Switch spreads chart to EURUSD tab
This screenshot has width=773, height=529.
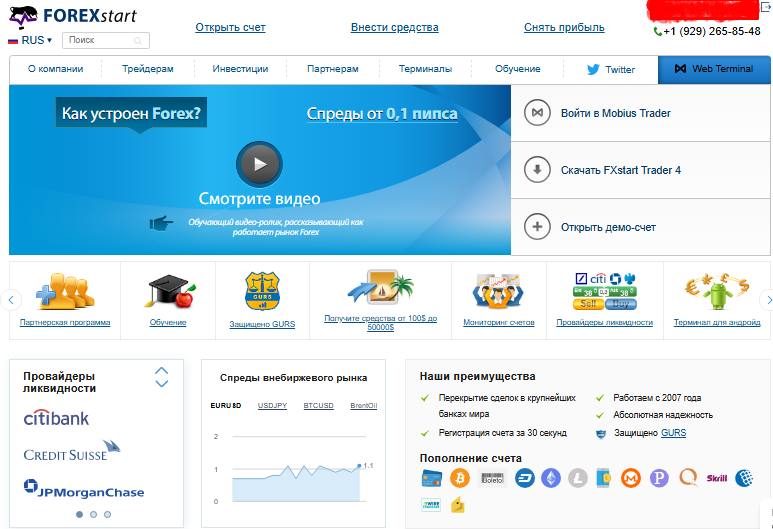tap(226, 406)
